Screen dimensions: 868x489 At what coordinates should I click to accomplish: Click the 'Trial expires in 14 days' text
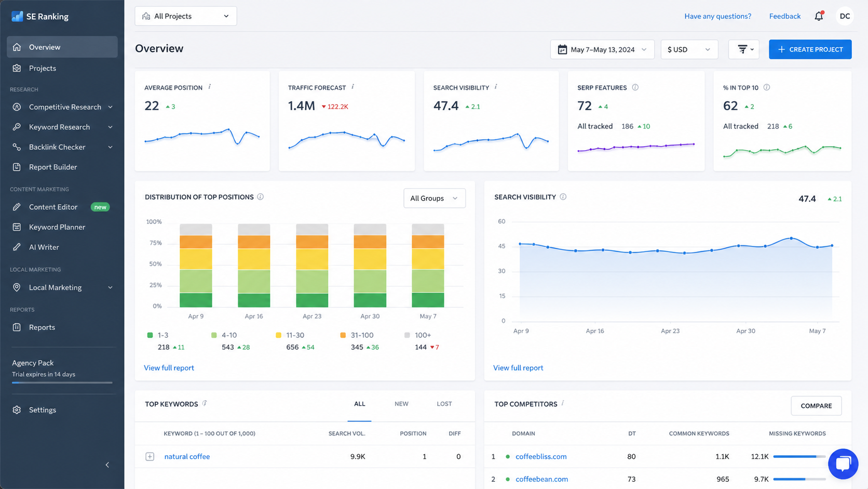click(44, 374)
